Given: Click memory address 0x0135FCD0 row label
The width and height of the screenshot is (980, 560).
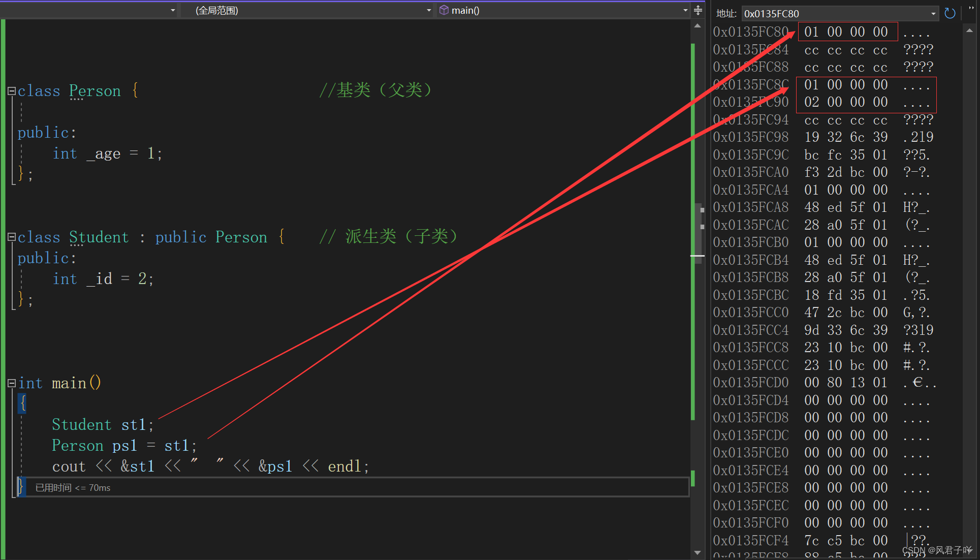Looking at the screenshot, I should (750, 383).
